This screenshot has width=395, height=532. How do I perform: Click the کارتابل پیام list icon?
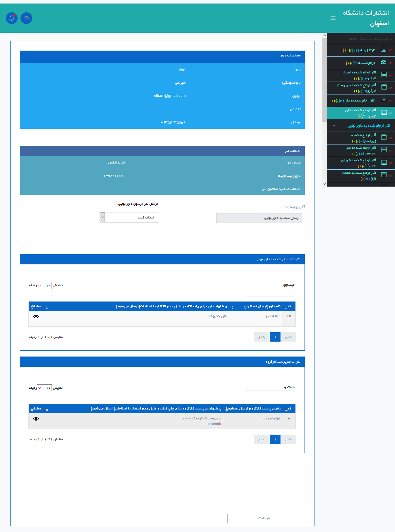pyautogui.click(x=383, y=50)
